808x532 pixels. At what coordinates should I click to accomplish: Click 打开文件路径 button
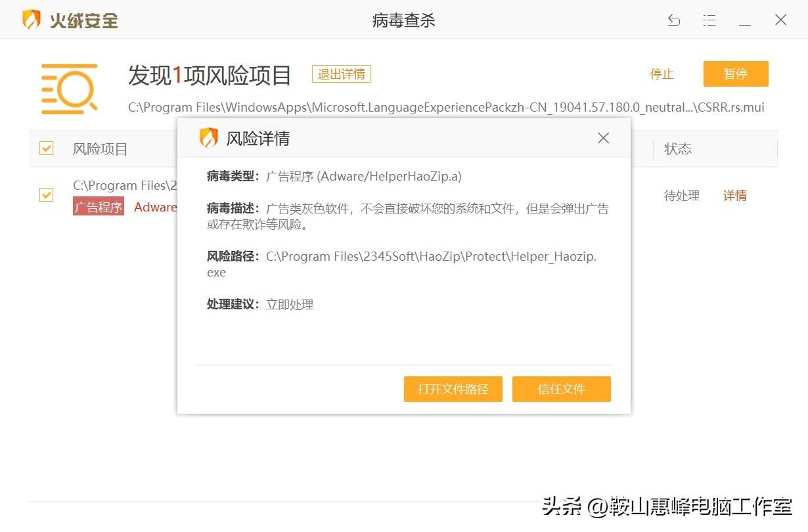pyautogui.click(x=453, y=389)
